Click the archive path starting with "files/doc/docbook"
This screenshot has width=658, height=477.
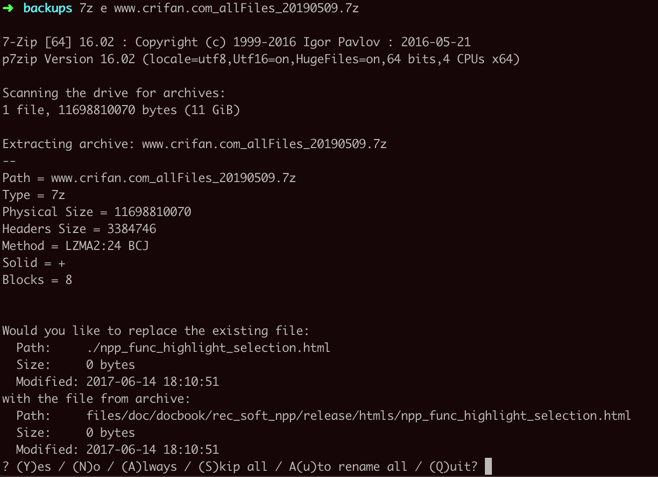(x=358, y=415)
